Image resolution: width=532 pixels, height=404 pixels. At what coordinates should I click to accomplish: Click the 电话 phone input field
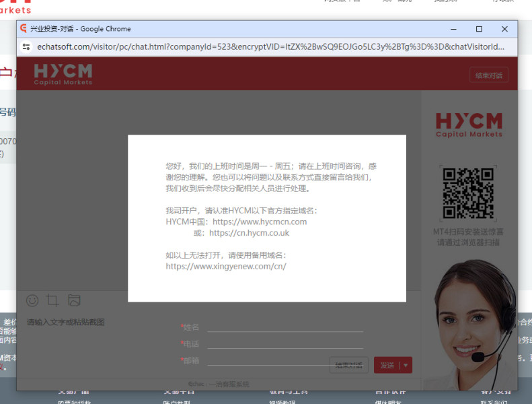(285, 344)
